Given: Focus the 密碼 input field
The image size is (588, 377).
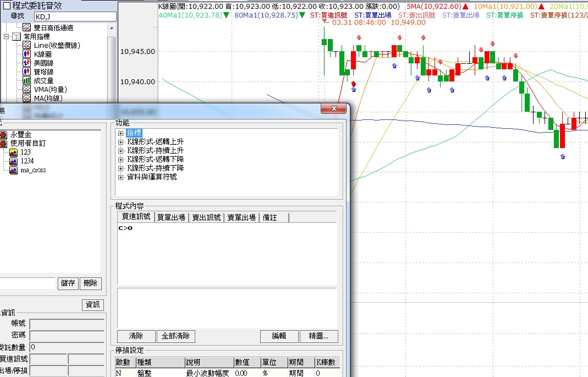Looking at the screenshot, I should [67, 336].
